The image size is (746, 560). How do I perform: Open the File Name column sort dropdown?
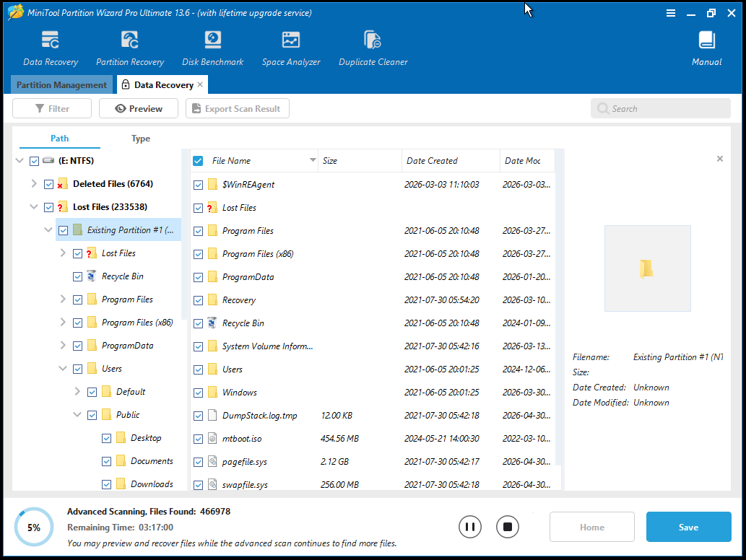point(313,160)
